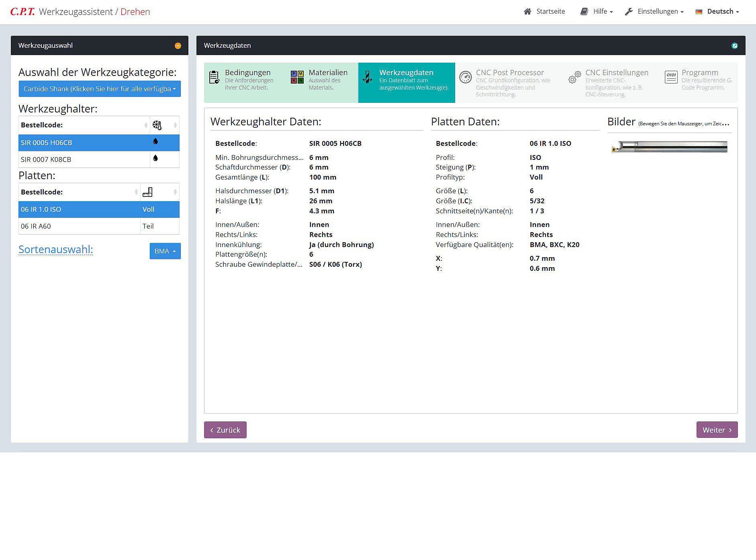
Task: Click the Materialien PMKN colored icon
Action: point(297,77)
